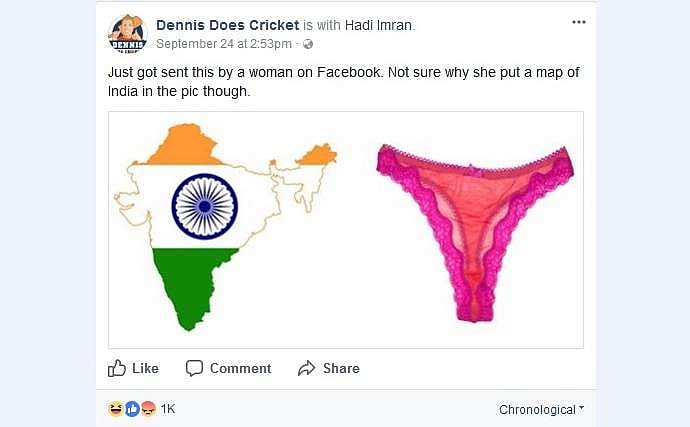Click the Comment button label

coord(241,368)
